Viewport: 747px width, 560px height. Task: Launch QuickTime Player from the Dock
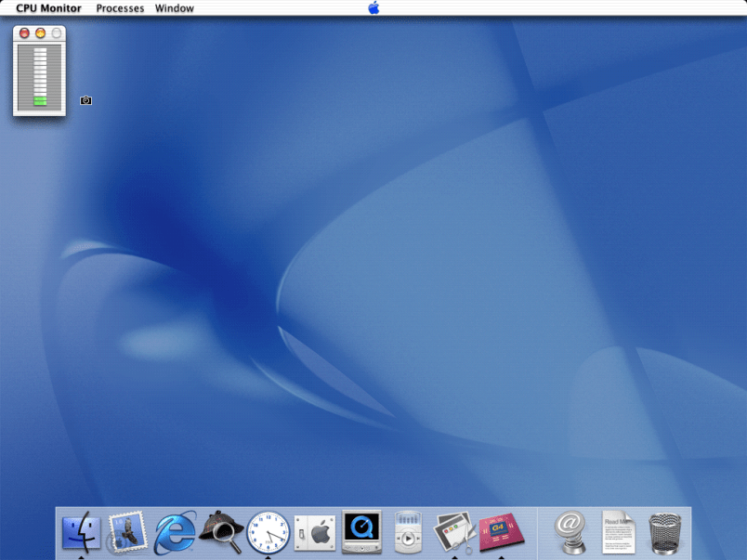(361, 532)
